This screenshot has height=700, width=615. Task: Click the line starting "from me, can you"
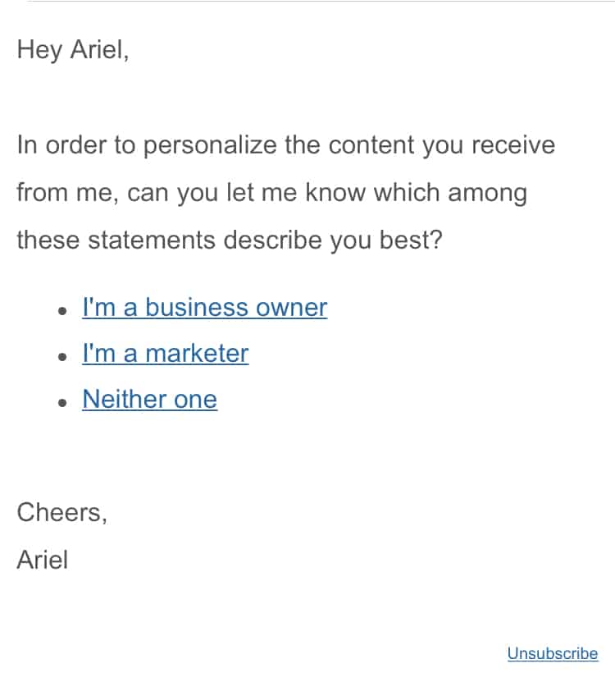click(x=272, y=194)
